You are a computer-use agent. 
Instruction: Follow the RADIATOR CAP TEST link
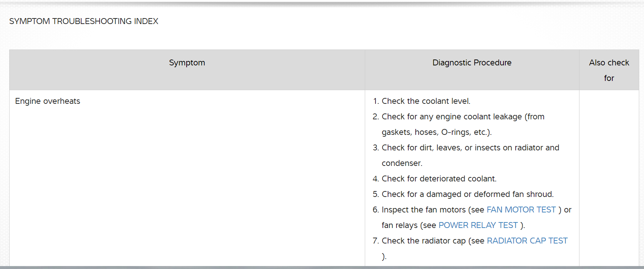[527, 241]
